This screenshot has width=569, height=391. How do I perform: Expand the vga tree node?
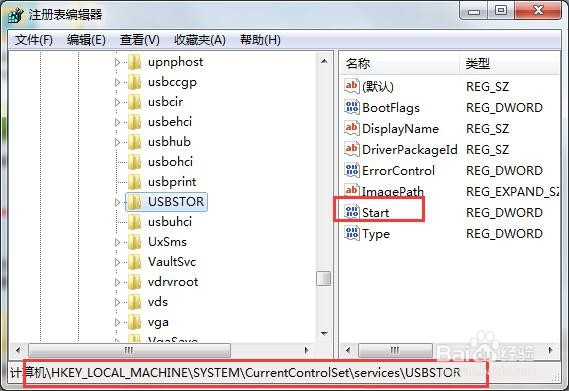coord(117,322)
